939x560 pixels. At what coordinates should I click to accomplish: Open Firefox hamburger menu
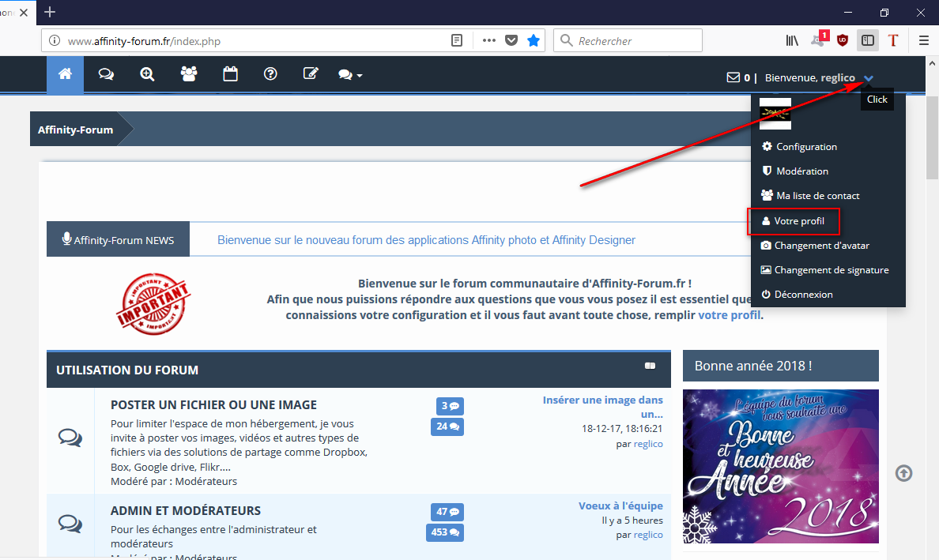coord(923,41)
